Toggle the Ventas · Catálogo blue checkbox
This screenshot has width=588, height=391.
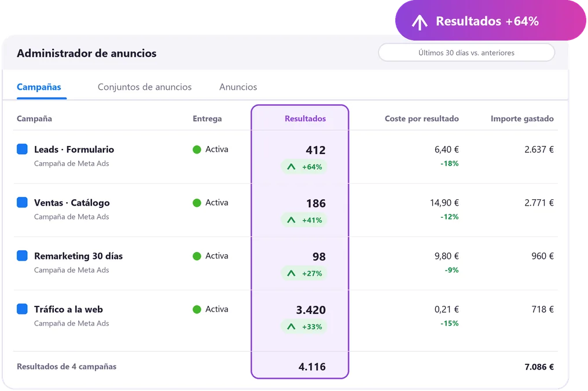(22, 202)
